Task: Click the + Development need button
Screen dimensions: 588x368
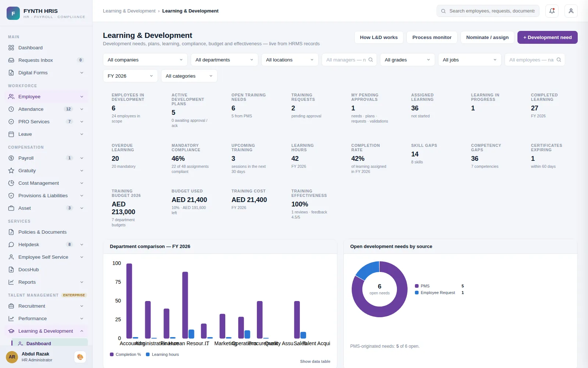Action: pos(548,38)
